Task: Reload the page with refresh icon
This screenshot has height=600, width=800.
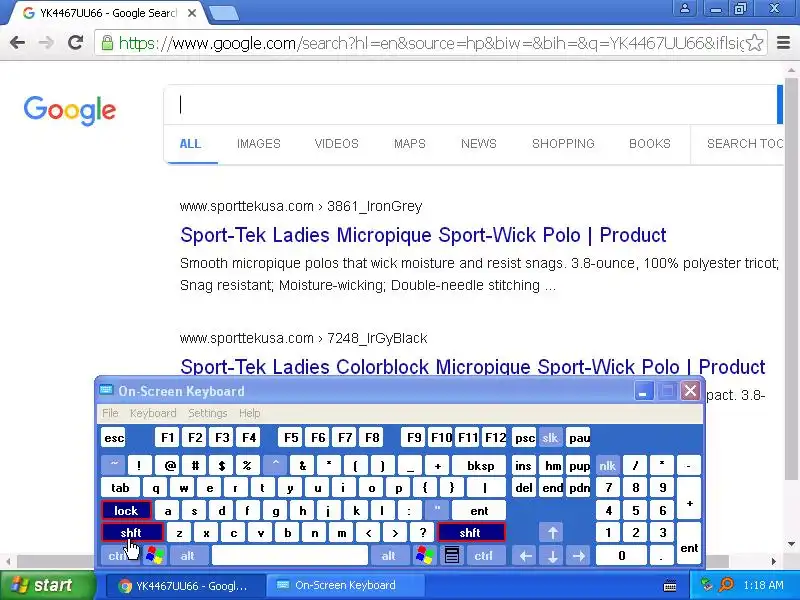Action: (76, 43)
